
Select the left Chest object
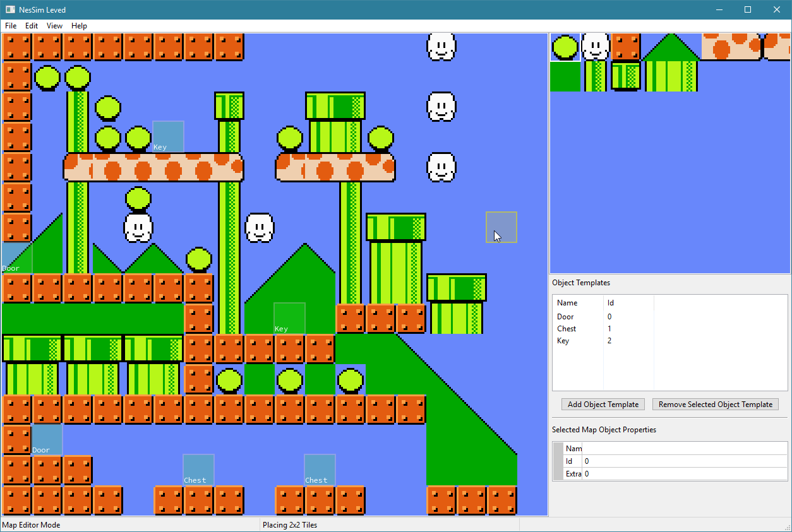198,470
